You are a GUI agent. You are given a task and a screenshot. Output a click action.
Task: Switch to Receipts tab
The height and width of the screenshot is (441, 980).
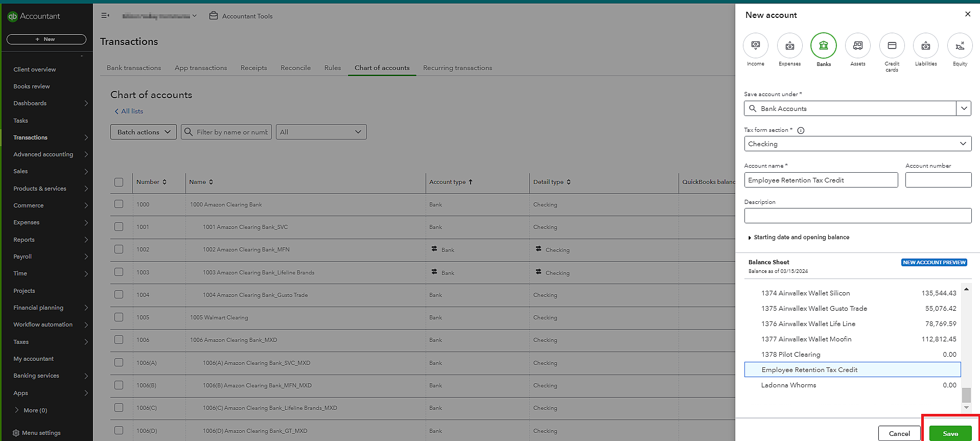(x=254, y=68)
